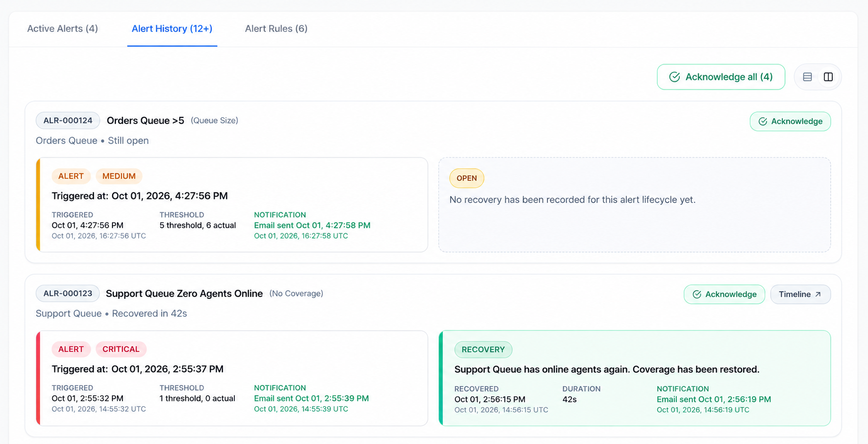This screenshot has height=444, width=868.
Task: Click the Acknowledge all (4) button
Action: [721, 77]
